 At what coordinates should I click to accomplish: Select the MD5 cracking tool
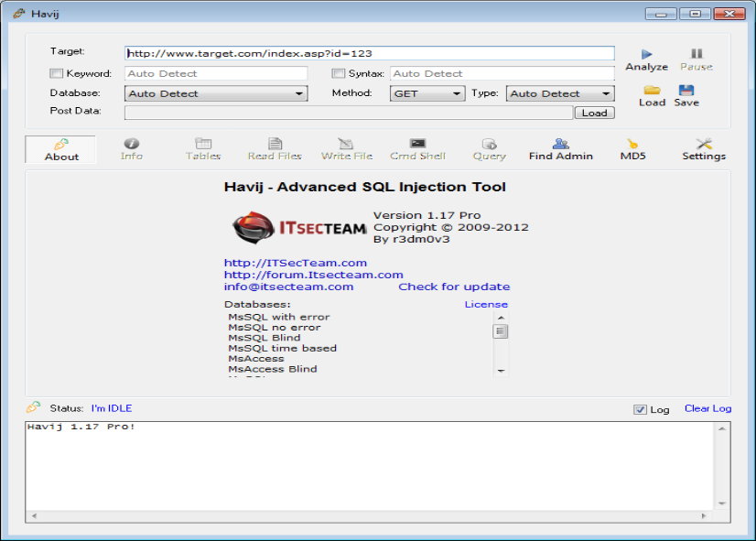coord(632,148)
